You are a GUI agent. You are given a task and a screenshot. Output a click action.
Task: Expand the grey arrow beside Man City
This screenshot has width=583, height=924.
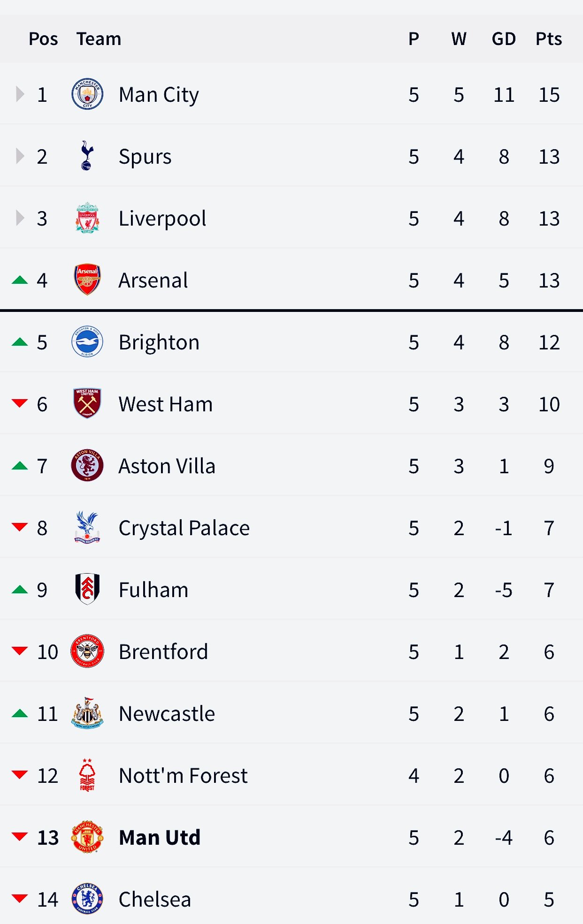click(x=20, y=94)
